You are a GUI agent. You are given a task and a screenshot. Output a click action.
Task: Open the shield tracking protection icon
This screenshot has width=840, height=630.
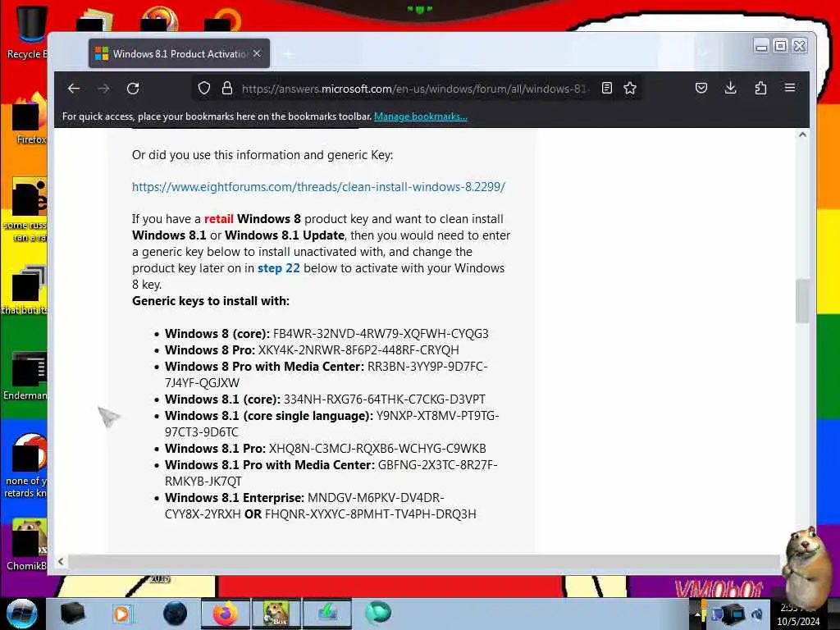(x=204, y=88)
